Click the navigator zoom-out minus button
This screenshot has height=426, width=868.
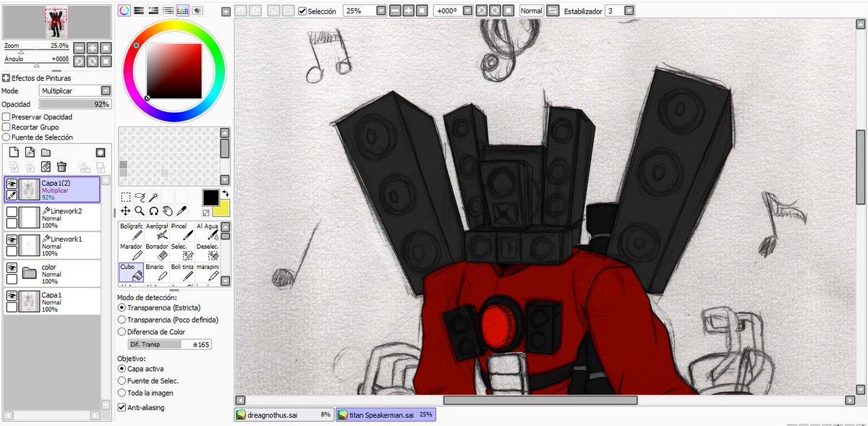(78, 48)
